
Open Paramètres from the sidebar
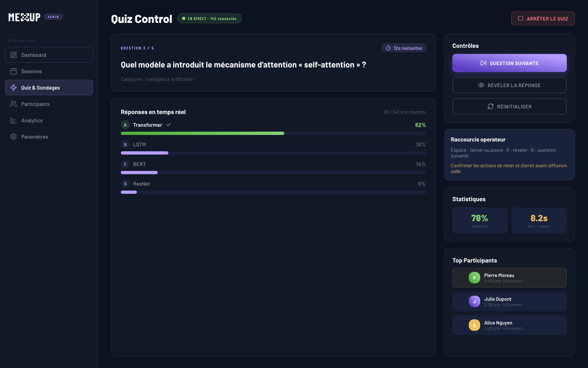pyautogui.click(x=49, y=137)
